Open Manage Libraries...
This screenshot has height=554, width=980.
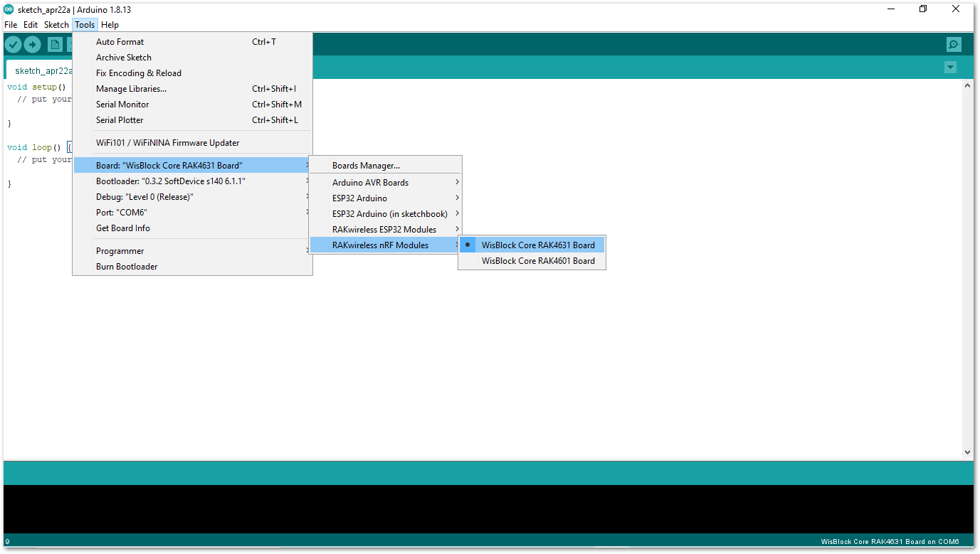pyautogui.click(x=192, y=89)
